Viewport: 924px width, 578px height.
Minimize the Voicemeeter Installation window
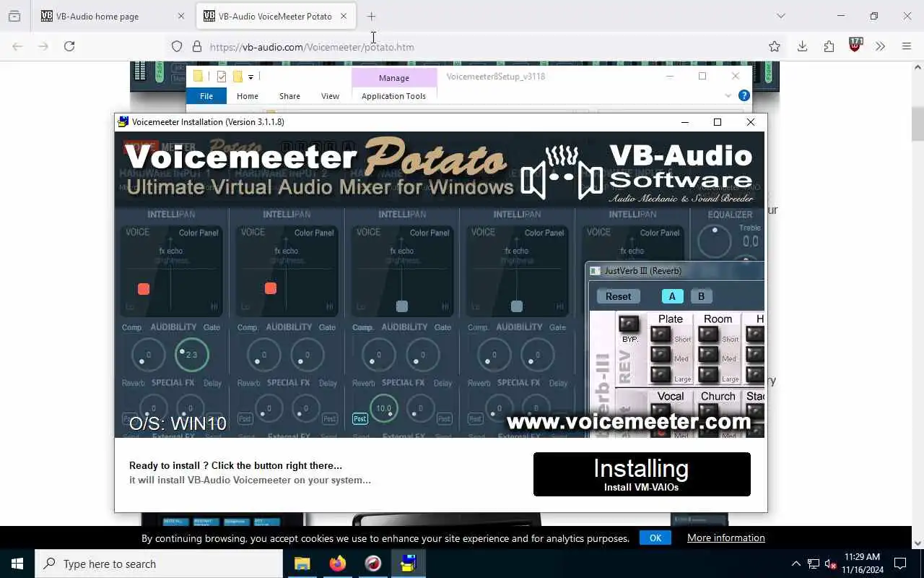tap(684, 122)
